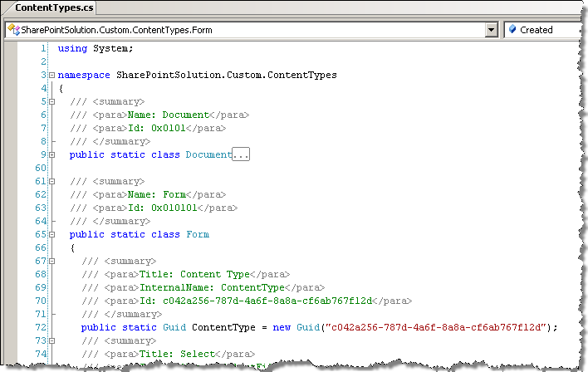Click the Form class name on line 65
Screen dimensions: 588x372
click(x=198, y=234)
